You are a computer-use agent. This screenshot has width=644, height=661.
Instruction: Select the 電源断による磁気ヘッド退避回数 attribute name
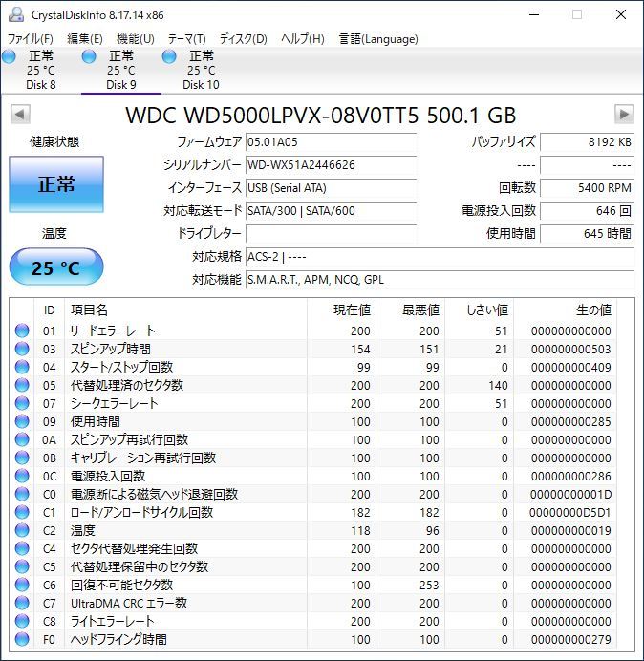155,494
